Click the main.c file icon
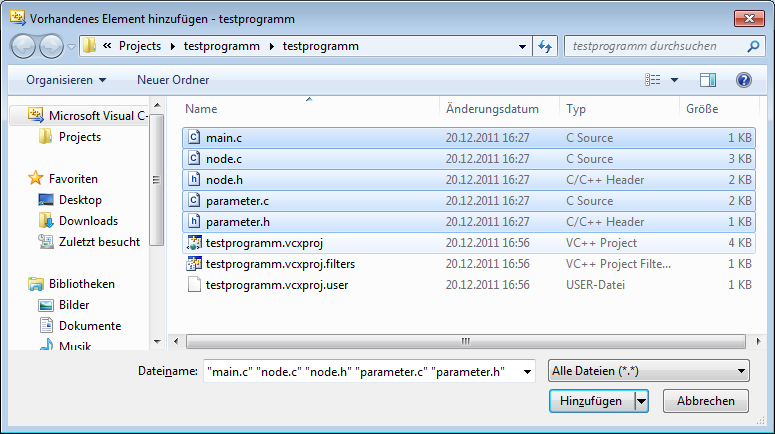 (x=194, y=138)
